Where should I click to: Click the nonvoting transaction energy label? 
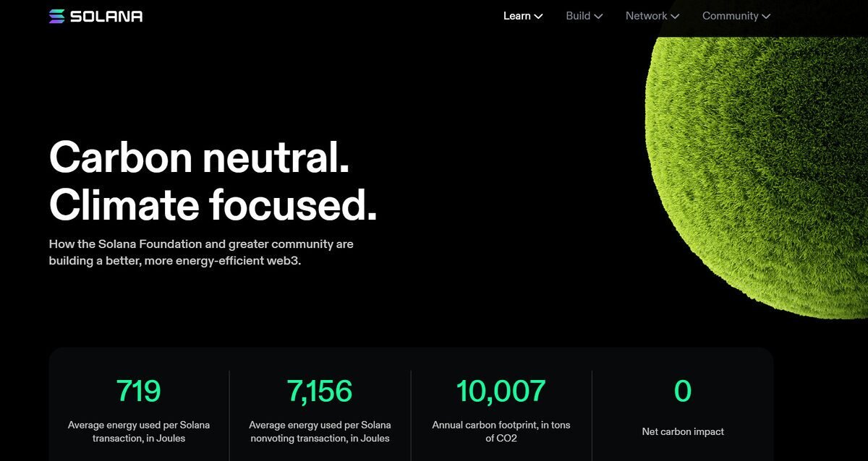(x=320, y=431)
